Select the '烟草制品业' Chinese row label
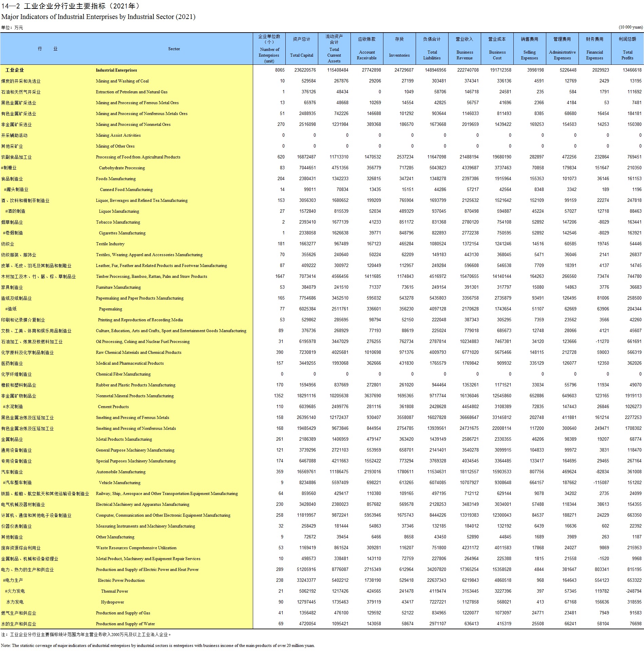Screen dimensions: 644x651 (x=12, y=222)
